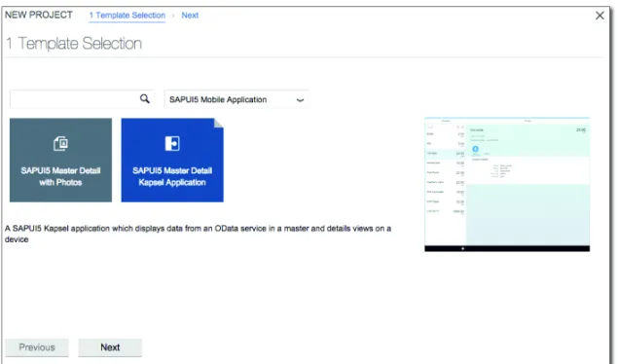
Task: Click the search magnifier icon
Action: [x=145, y=99]
